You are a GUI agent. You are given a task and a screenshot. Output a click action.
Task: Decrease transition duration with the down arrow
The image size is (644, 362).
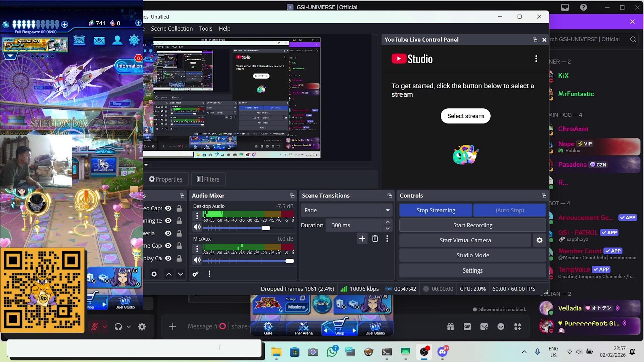point(387,228)
